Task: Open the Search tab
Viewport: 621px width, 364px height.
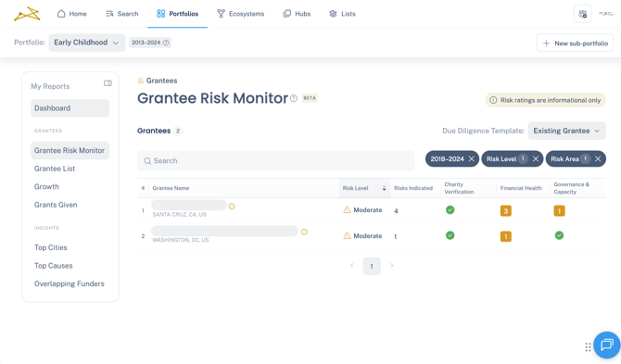Action: 122,14
